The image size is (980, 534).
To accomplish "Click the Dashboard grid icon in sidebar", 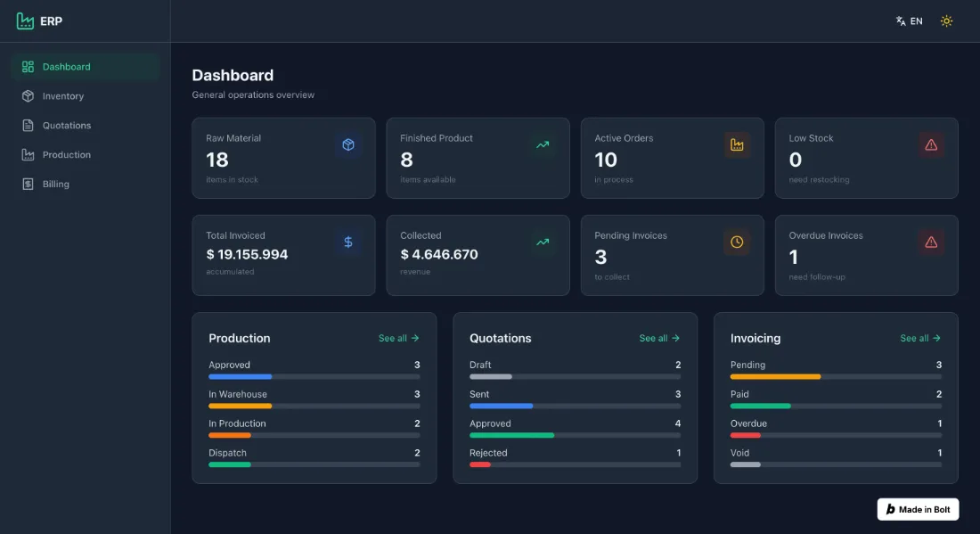I will point(28,67).
